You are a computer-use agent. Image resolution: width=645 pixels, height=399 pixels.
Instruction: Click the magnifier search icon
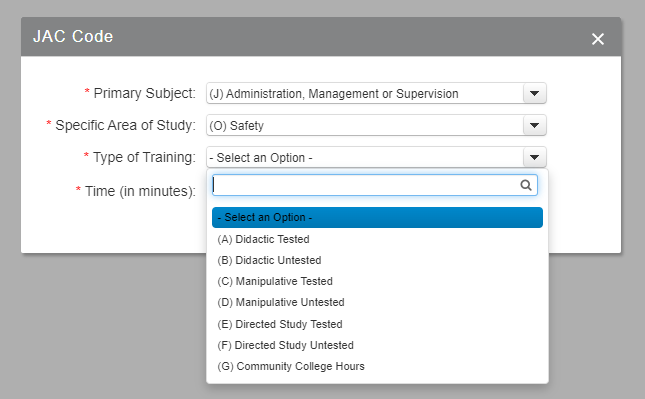tap(526, 185)
